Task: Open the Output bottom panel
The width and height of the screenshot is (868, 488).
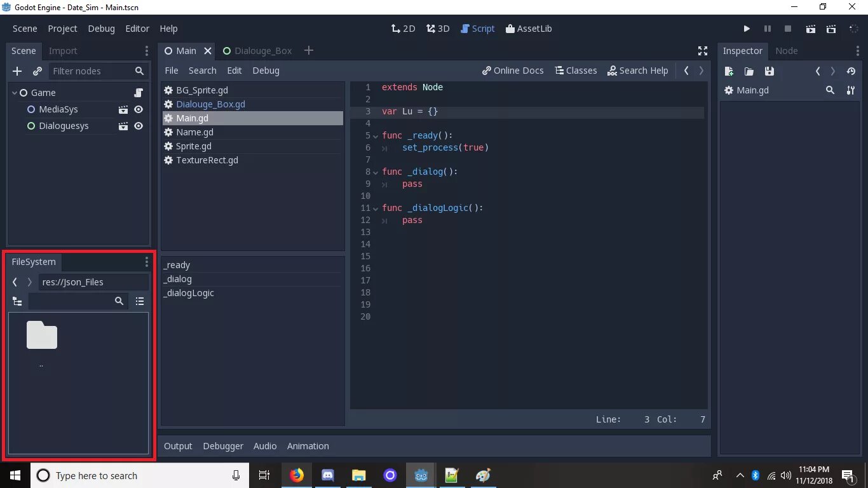Action: [178, 446]
